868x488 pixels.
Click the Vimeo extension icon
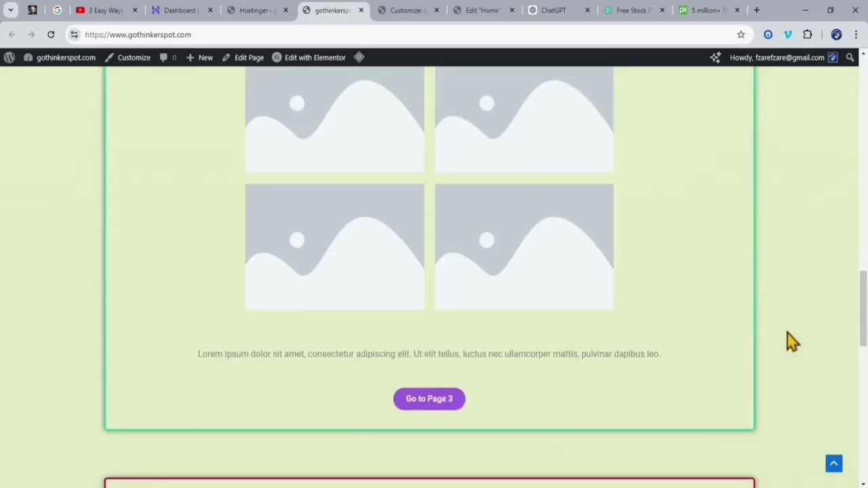coord(788,35)
